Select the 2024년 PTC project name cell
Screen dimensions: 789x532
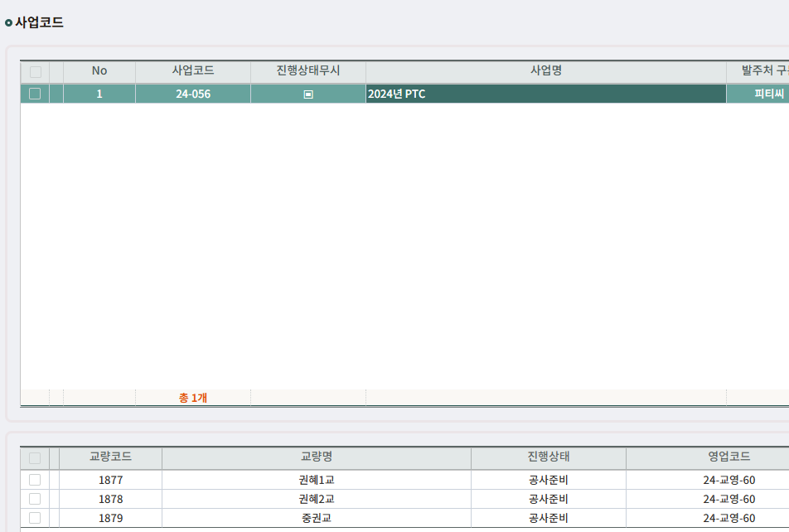pyautogui.click(x=546, y=94)
